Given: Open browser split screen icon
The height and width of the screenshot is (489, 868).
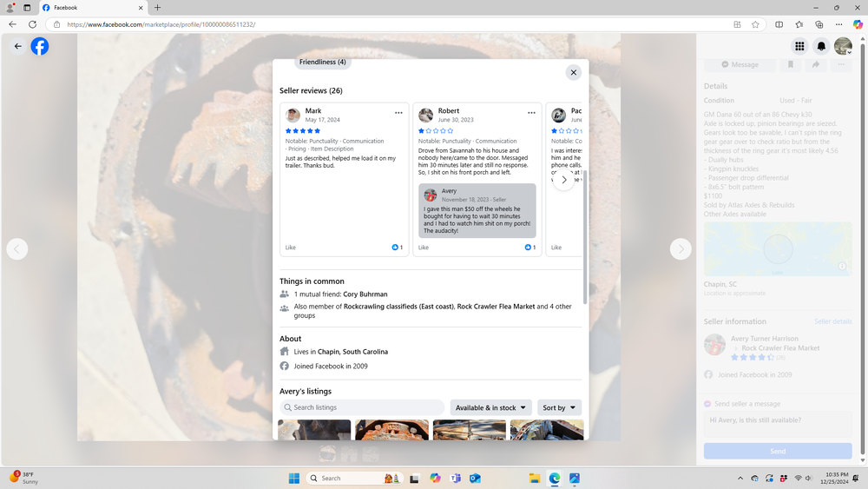Looking at the screenshot, I should click(x=779, y=24).
